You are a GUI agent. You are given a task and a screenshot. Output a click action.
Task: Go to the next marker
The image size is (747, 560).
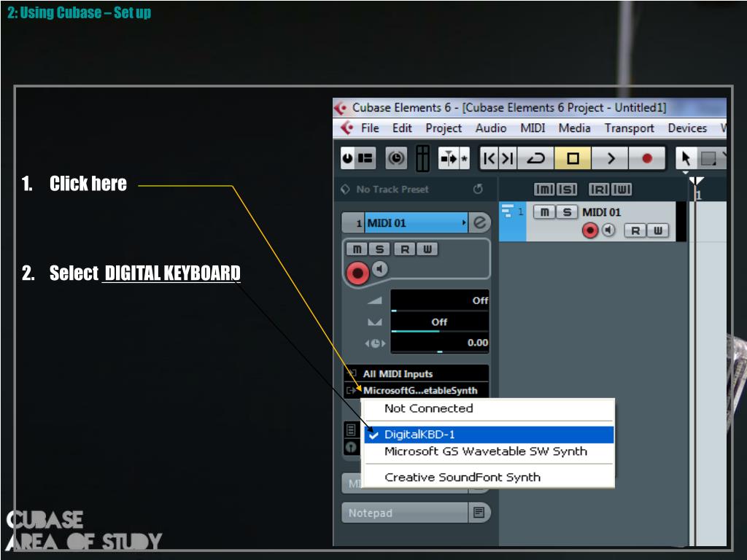click(x=508, y=158)
